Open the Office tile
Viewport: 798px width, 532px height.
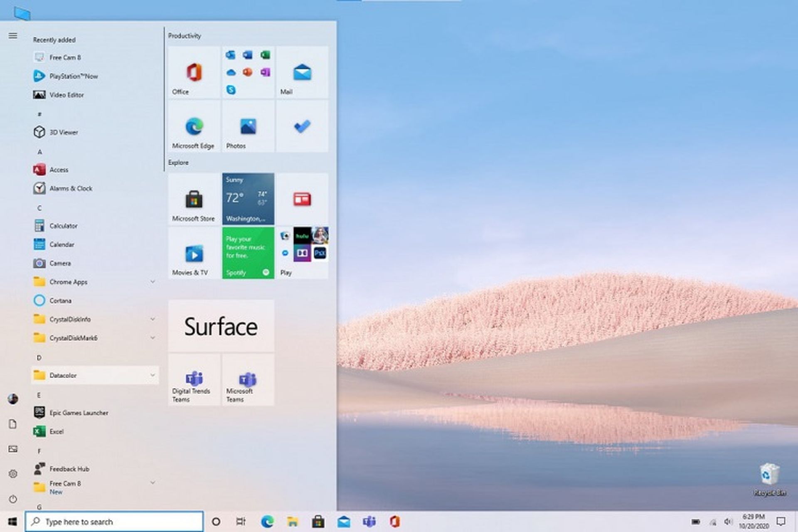[194, 73]
